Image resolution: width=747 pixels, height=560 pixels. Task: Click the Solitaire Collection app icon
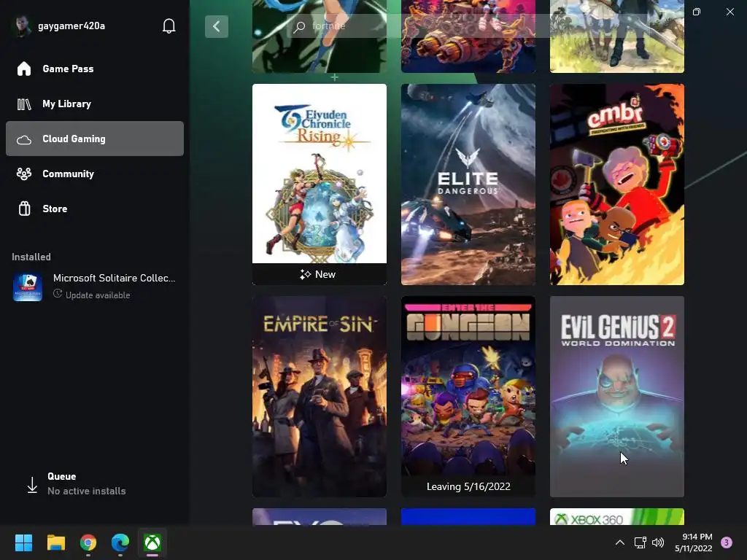(28, 287)
